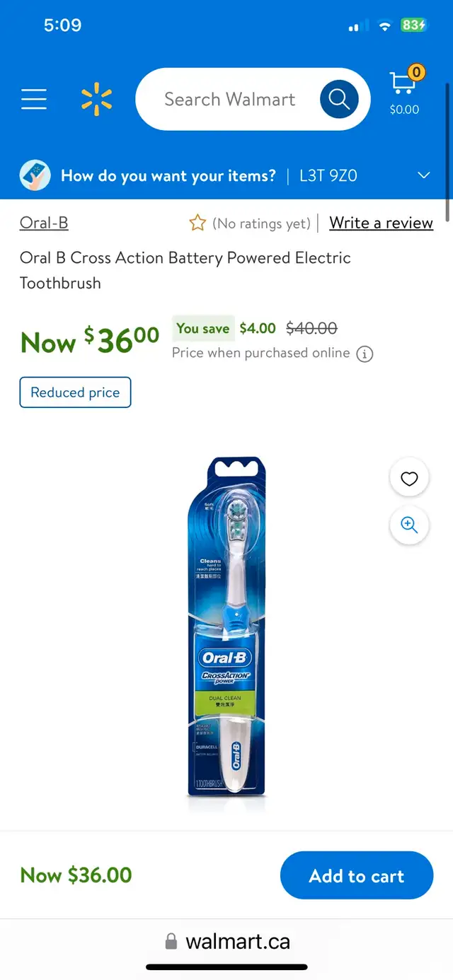Zoom product image with magnifier plus icon
This screenshot has width=453, height=980.
point(409,525)
